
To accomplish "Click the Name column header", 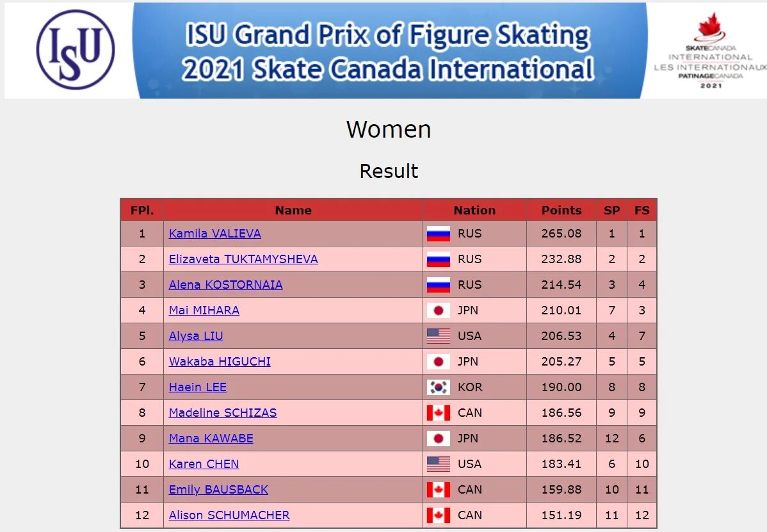I will (x=293, y=210).
